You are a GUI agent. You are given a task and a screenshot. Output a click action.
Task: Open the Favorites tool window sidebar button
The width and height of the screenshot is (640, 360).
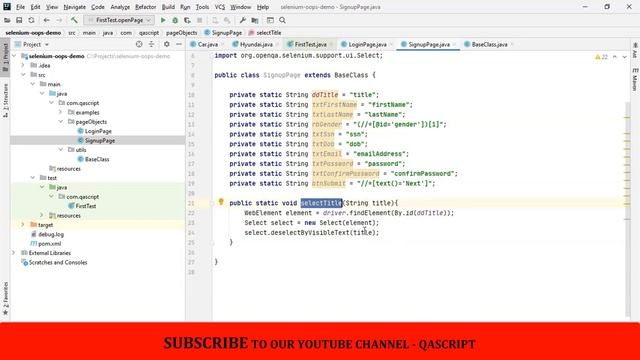(5, 298)
